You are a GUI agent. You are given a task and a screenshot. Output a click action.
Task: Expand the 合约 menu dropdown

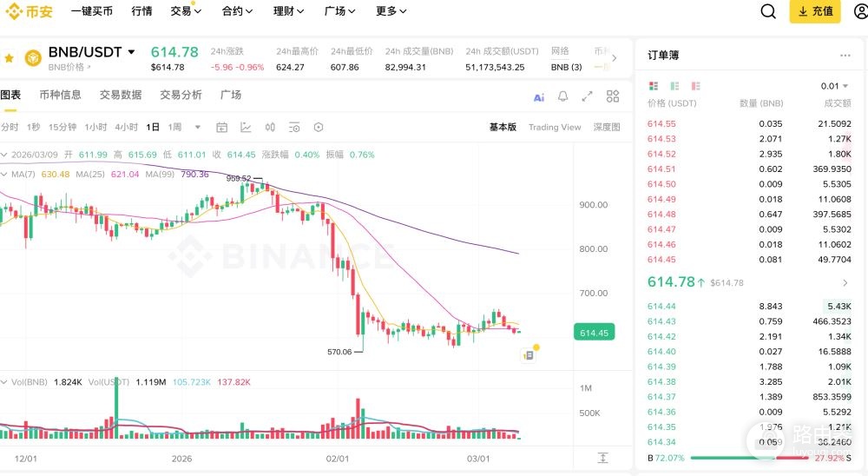coord(238,11)
